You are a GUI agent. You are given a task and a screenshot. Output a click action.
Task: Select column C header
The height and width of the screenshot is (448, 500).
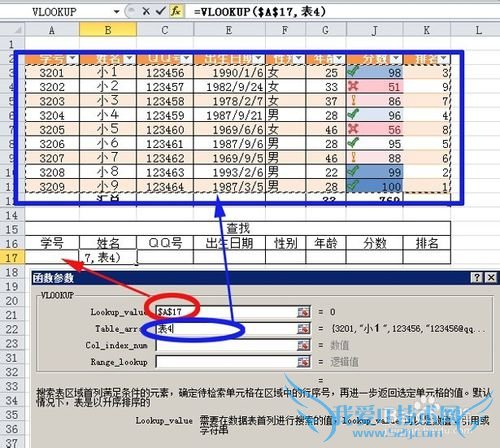[x=165, y=30]
